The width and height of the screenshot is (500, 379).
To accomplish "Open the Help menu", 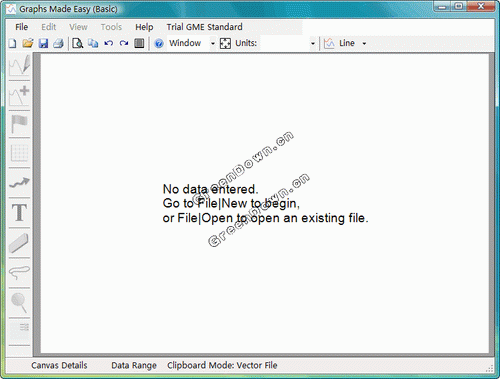I will [144, 27].
